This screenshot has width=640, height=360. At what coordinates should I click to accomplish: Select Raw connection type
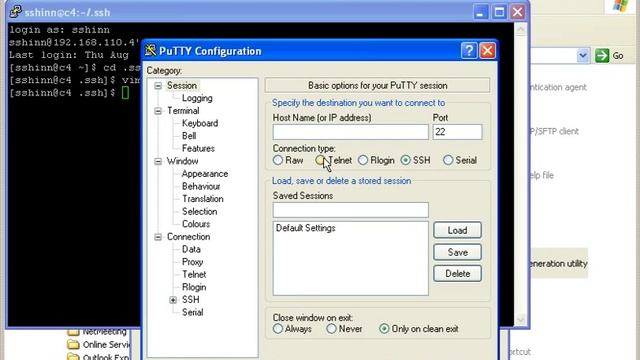tap(278, 160)
